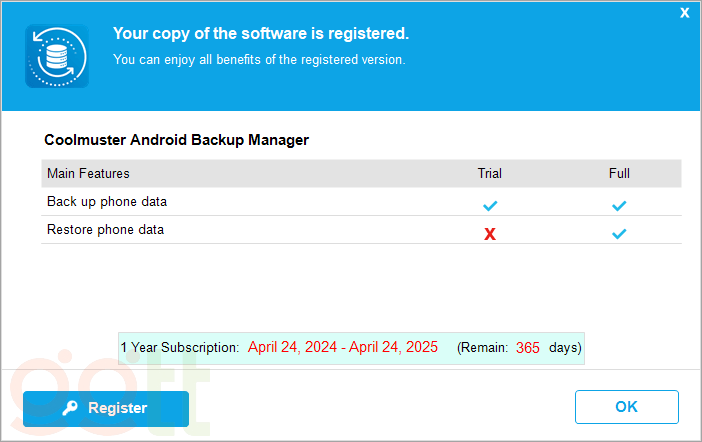702x442 pixels.
Task: Click the subscription dates 'April 24, 2024 - April 24, 2025'
Action: point(343,347)
